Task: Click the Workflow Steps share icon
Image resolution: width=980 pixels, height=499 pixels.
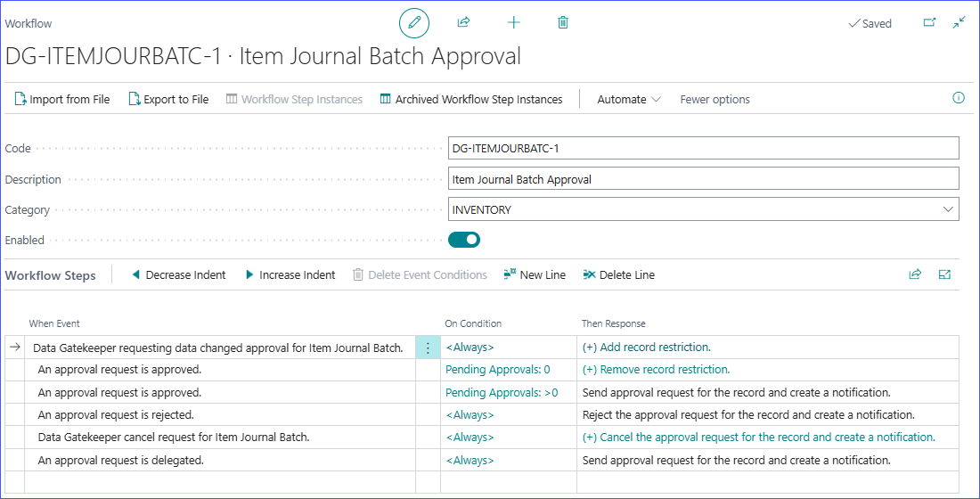Action: tap(915, 275)
